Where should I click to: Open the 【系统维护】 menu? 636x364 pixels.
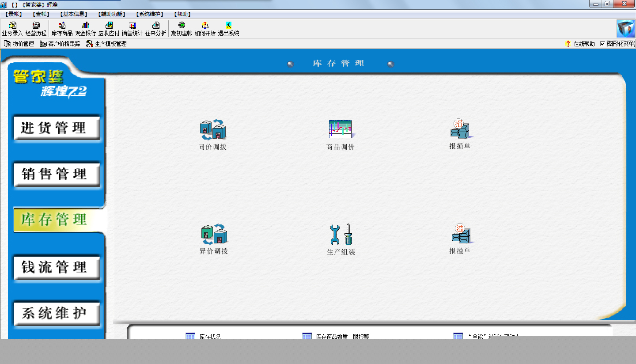click(150, 14)
